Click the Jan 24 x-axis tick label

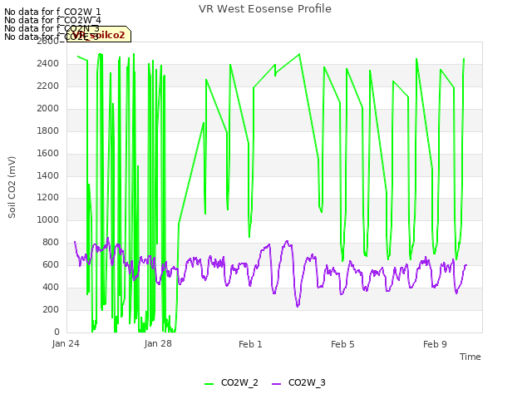pos(66,344)
